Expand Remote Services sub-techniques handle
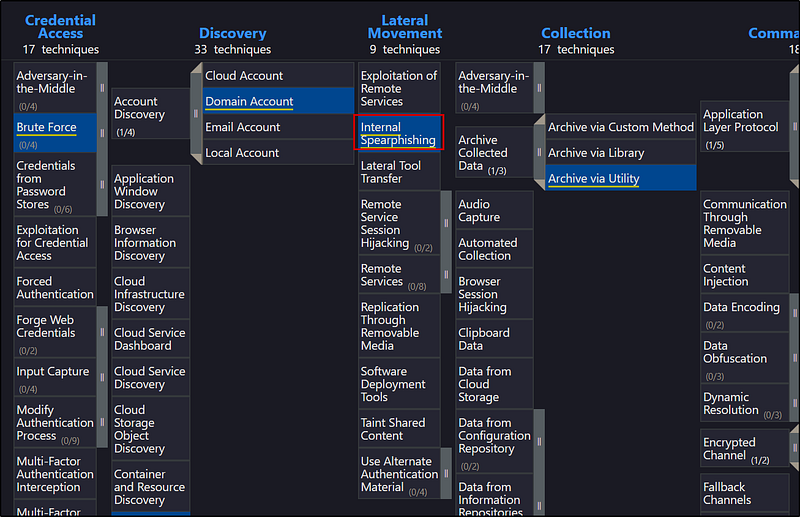The width and height of the screenshot is (800, 517). pyautogui.click(x=446, y=275)
